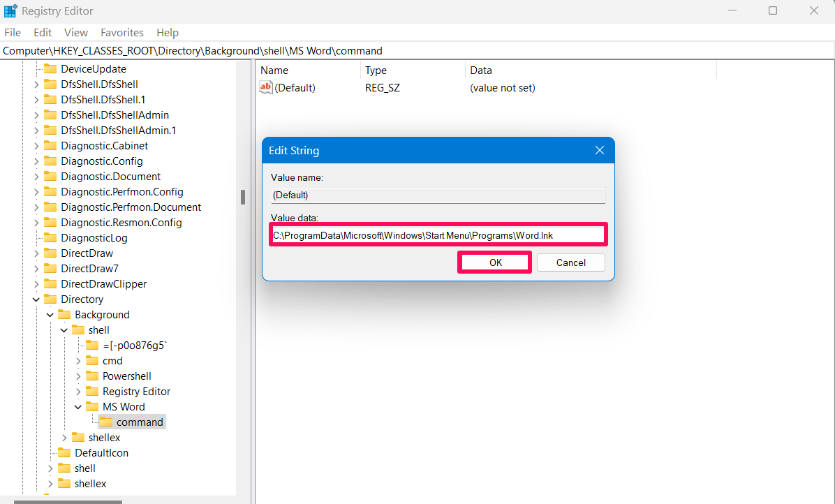Select the Powershell key label
835x504 pixels.
[127, 376]
